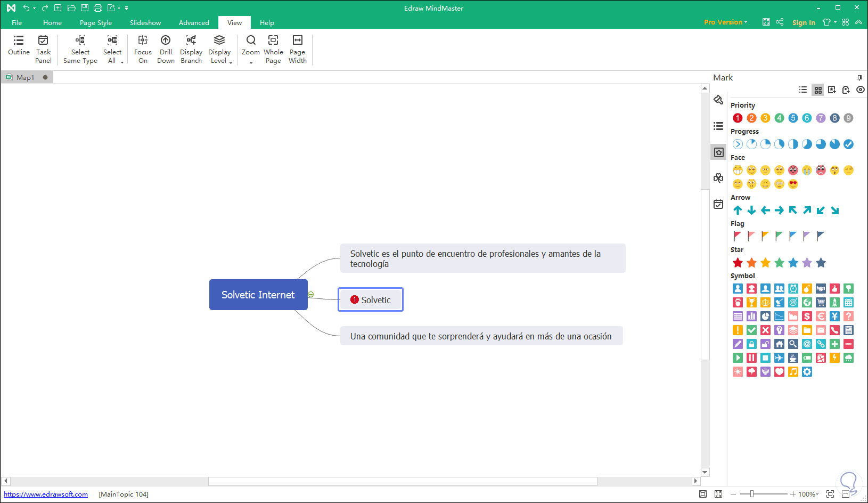Click Display Branch tool

[191, 50]
